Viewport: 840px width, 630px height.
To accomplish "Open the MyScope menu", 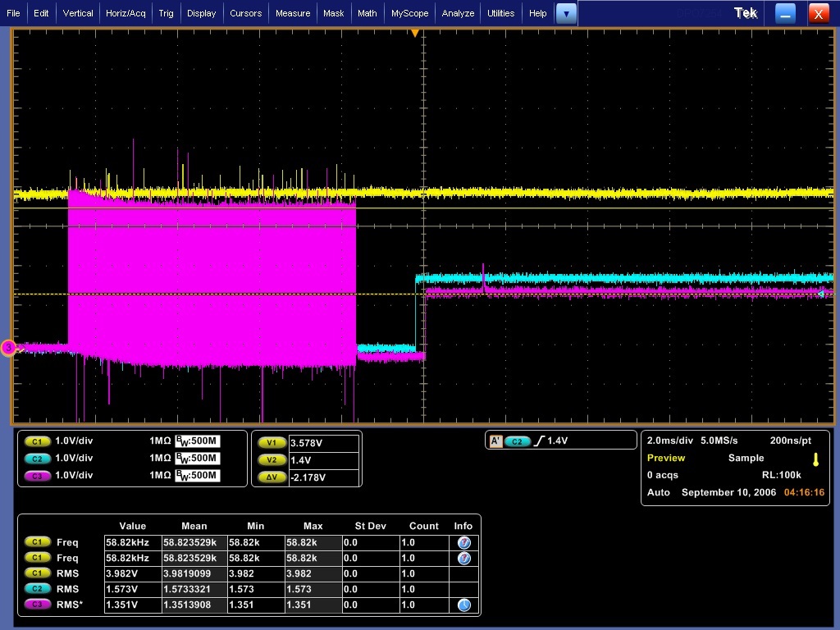I will 409,13.
